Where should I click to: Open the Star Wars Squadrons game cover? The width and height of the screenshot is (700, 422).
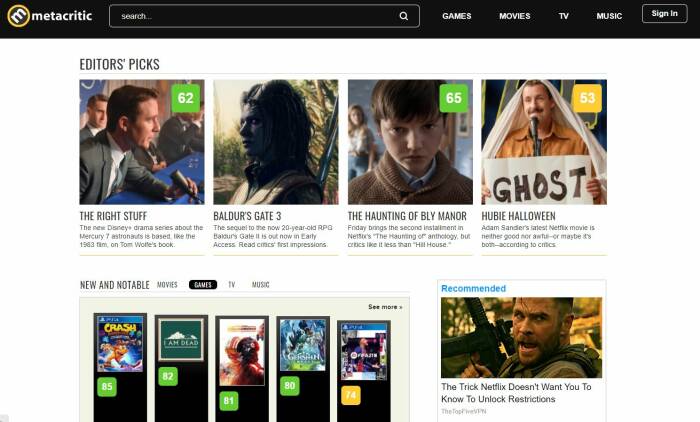click(x=242, y=352)
